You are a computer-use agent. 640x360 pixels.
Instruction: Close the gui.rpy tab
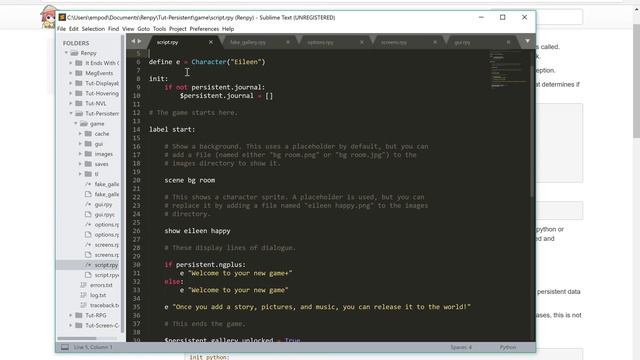508,42
